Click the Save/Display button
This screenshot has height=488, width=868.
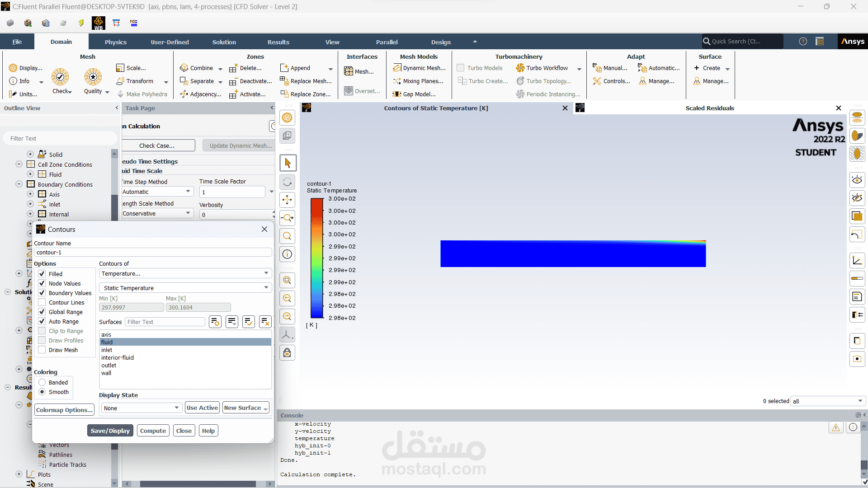coord(110,431)
